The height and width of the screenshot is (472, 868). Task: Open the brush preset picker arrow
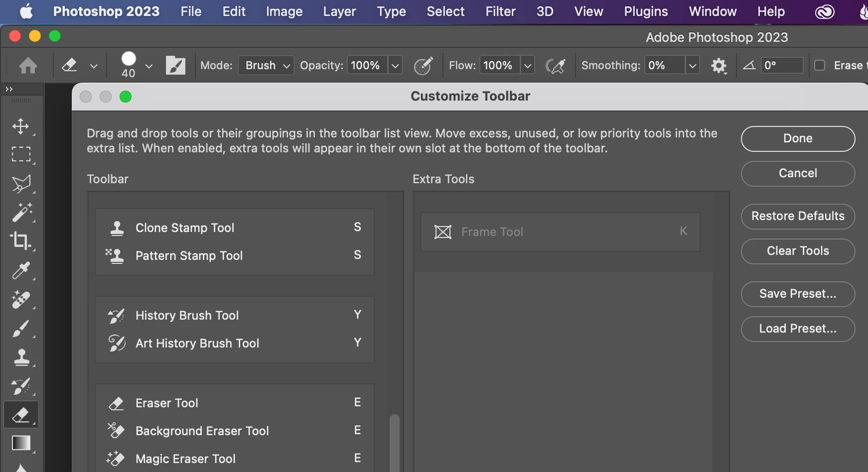(x=148, y=66)
